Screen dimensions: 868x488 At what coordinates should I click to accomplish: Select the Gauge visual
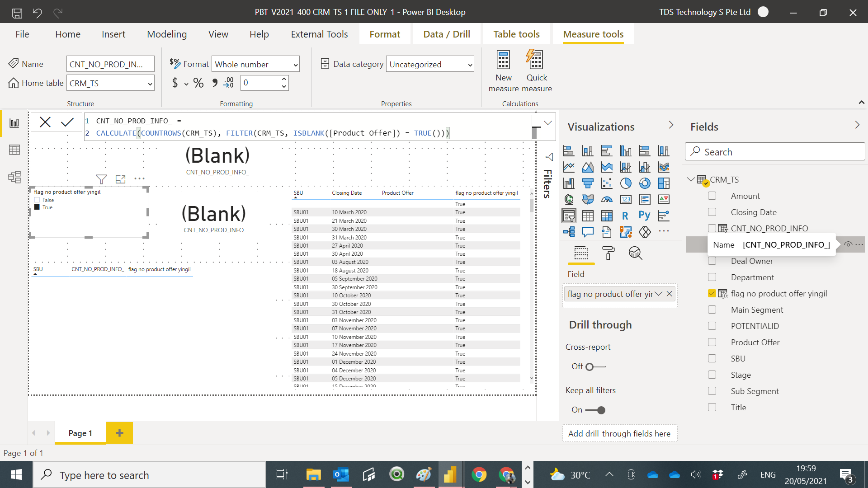click(x=607, y=199)
